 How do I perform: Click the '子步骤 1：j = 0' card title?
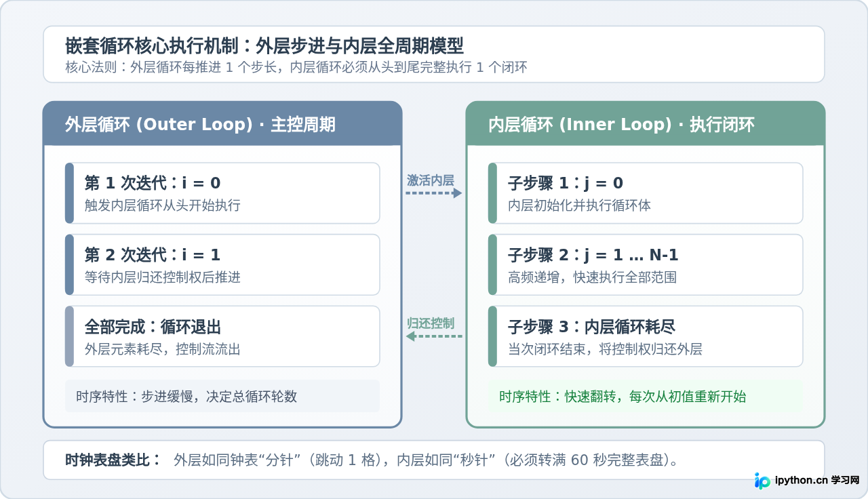[x=566, y=183]
